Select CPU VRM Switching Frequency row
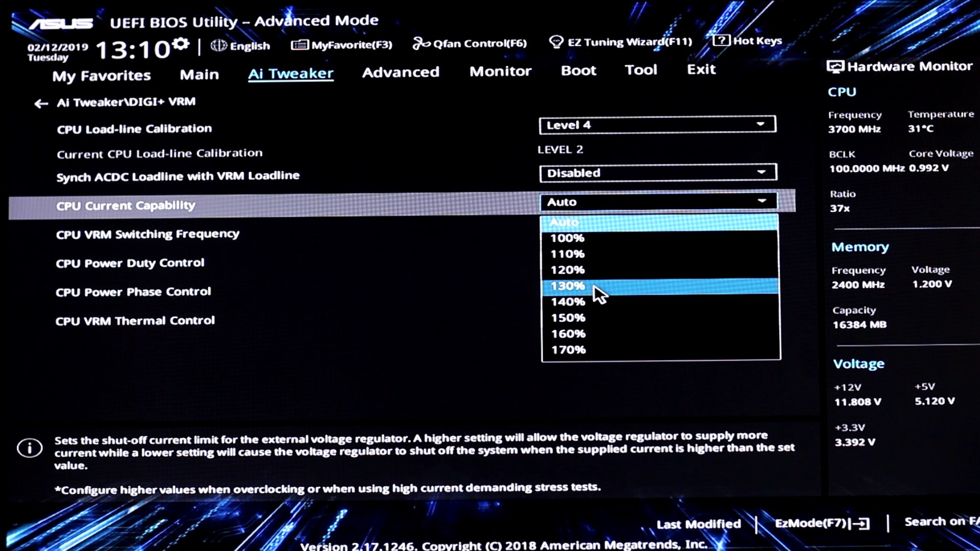The image size is (980, 551). pos(148,235)
